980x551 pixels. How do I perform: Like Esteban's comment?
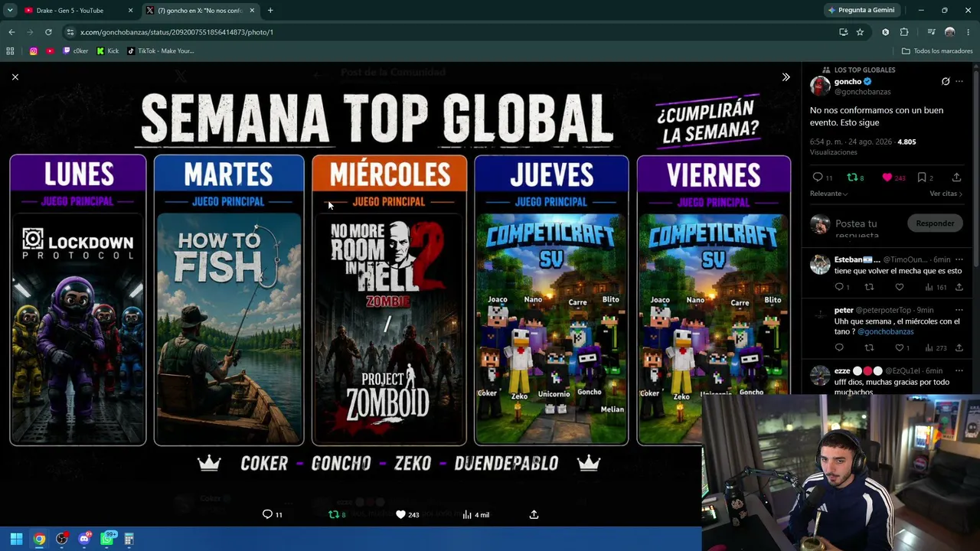tap(900, 287)
